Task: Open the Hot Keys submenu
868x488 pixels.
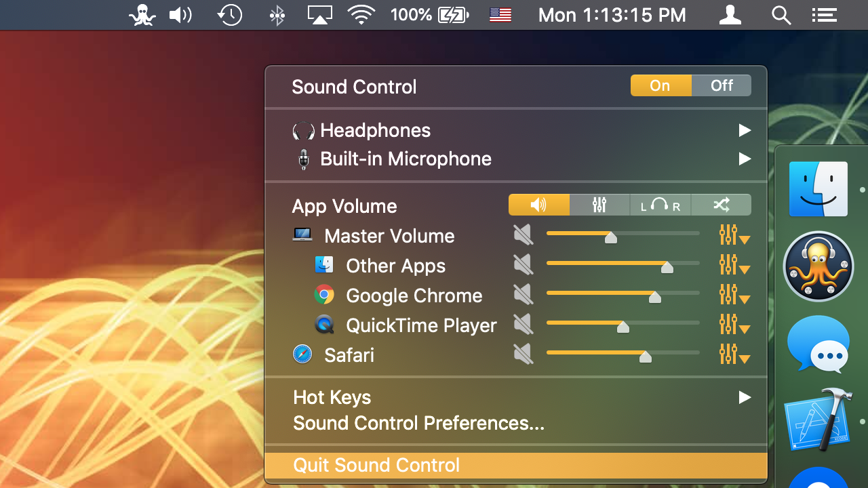Action: point(745,397)
